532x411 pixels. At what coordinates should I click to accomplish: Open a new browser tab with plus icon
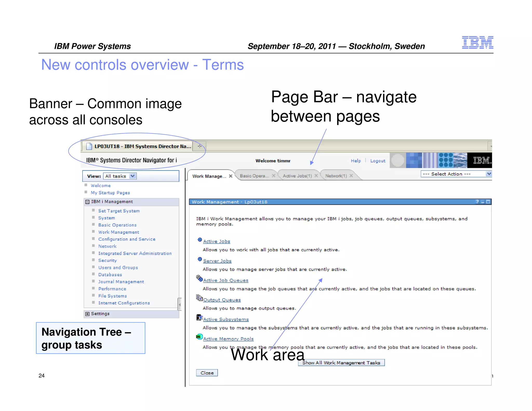tap(199, 146)
